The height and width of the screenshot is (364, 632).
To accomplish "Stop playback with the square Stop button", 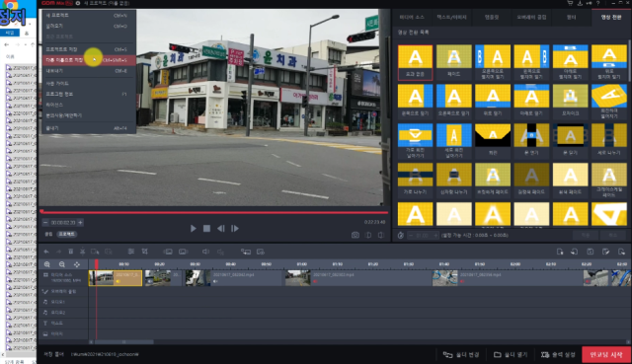I will 206,228.
